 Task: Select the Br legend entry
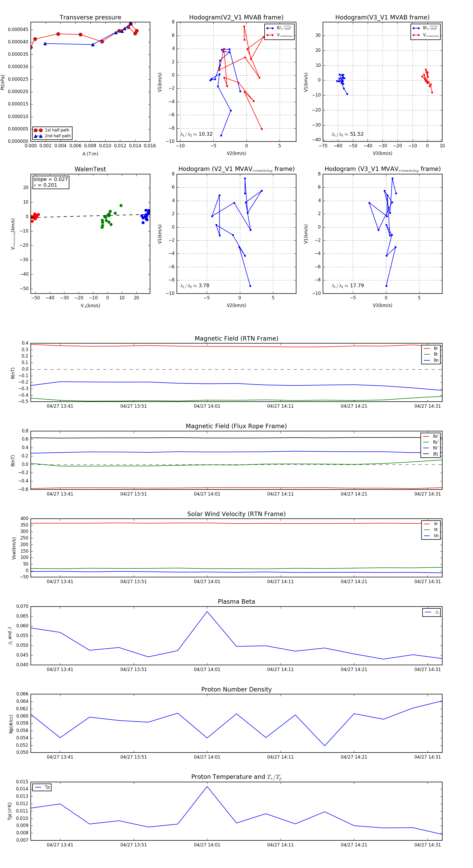click(x=431, y=349)
